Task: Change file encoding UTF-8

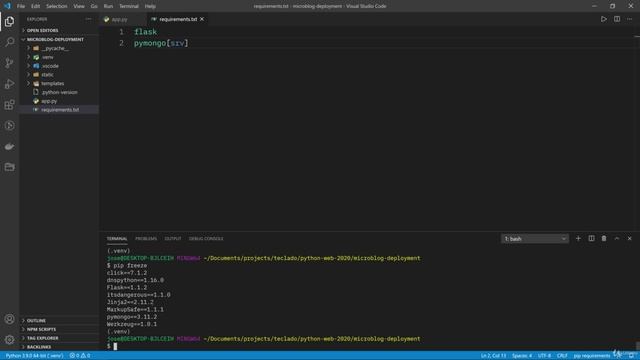Action: pos(544,356)
